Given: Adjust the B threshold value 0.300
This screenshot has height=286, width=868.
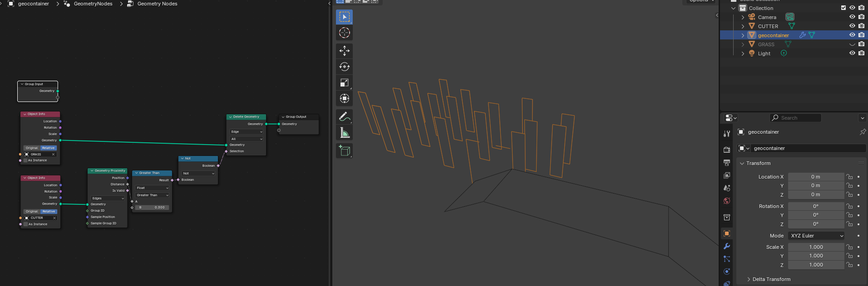Looking at the screenshot, I should [x=152, y=208].
